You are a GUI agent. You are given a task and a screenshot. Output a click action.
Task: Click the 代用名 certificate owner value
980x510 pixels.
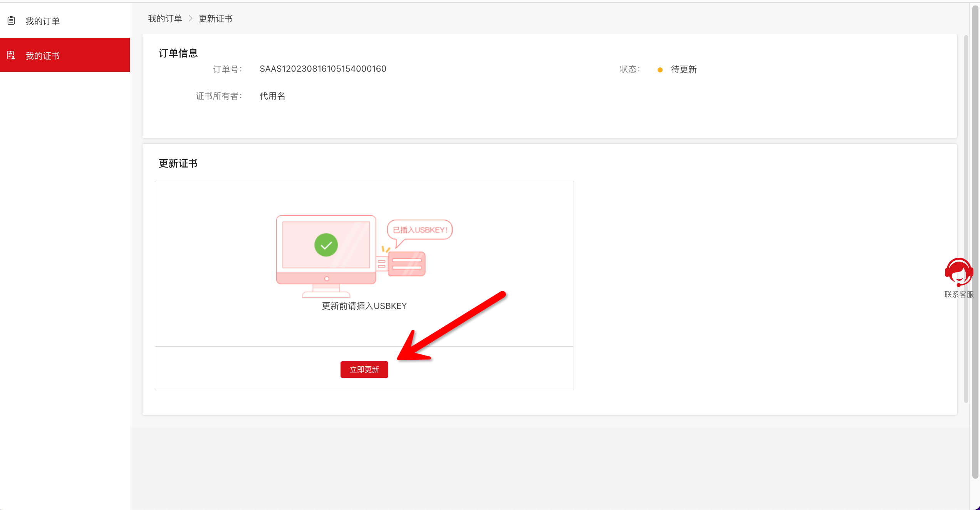pos(272,96)
